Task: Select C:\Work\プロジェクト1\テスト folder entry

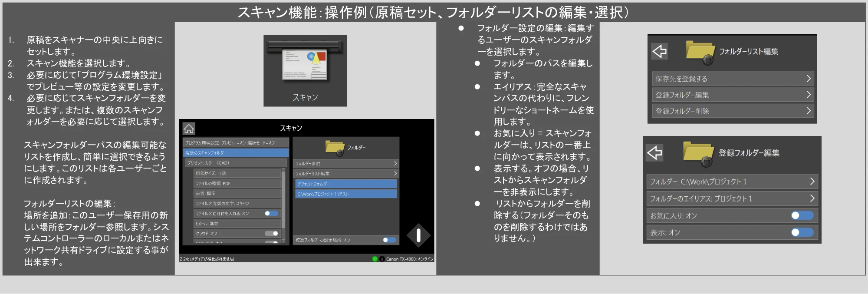Action: click(346, 194)
